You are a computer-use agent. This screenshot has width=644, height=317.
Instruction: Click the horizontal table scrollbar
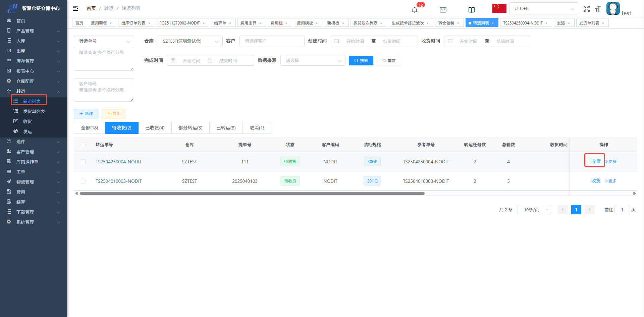(252, 193)
